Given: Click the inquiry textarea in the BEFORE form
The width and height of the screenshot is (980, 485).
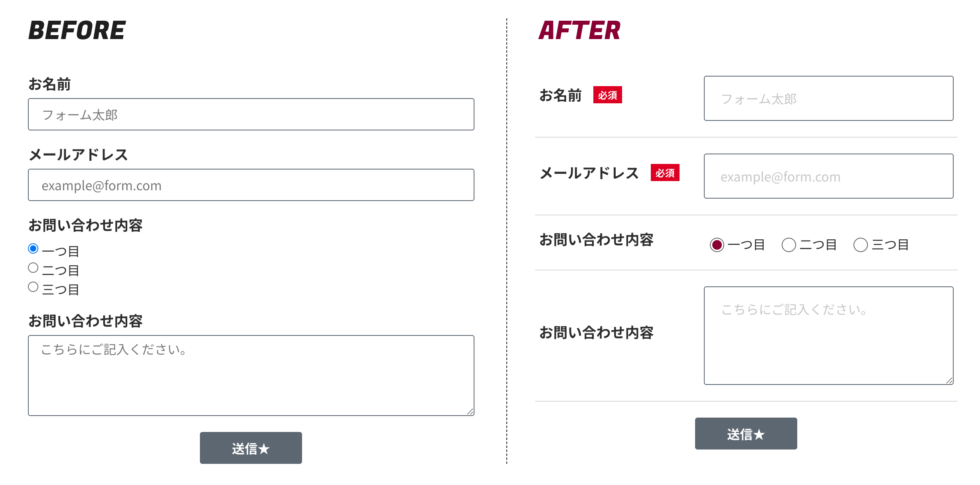Looking at the screenshot, I should coord(251,375).
